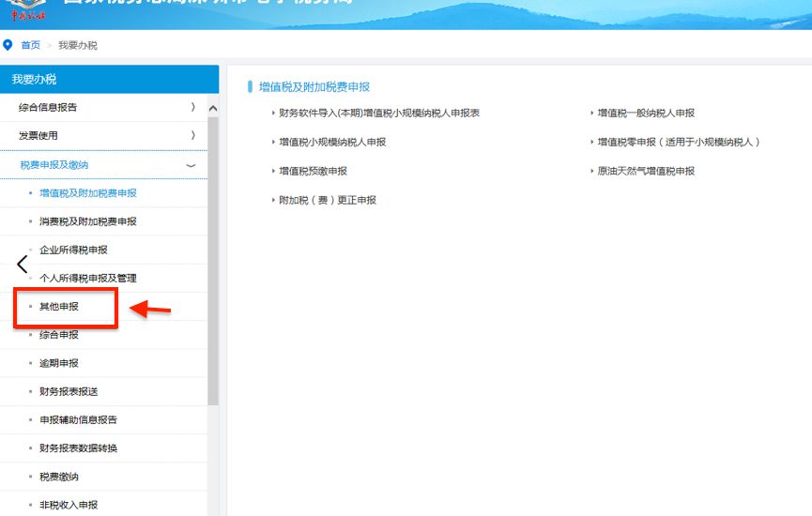The width and height of the screenshot is (812, 516).
Task: Open 附加税（费）更正申报 link
Action: click(x=328, y=200)
